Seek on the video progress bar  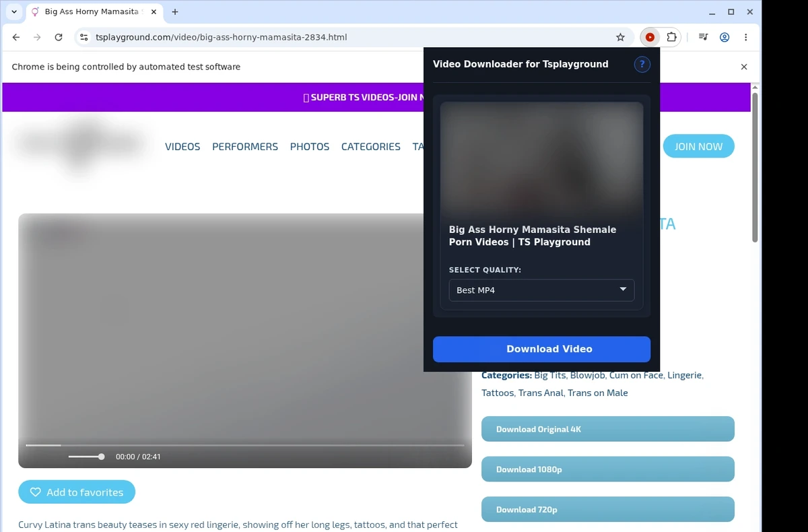coord(245,445)
